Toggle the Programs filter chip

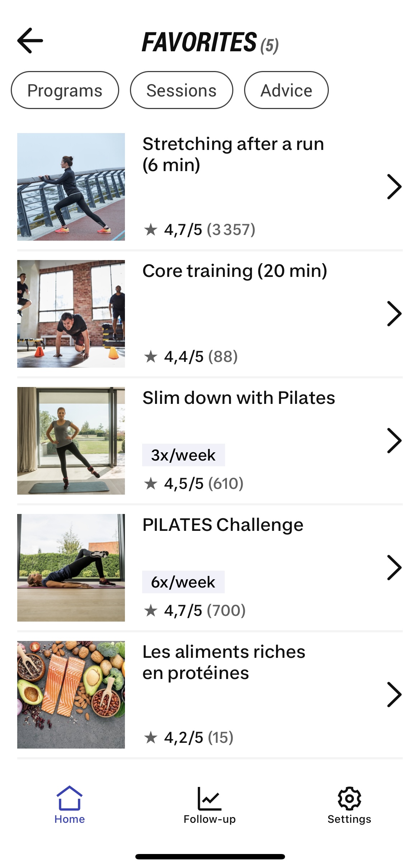coord(65,90)
